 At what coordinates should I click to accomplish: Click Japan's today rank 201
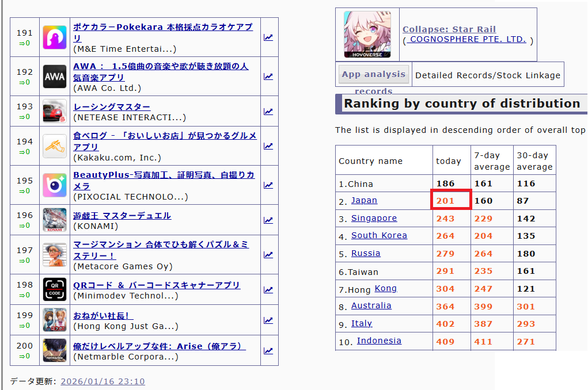point(446,201)
